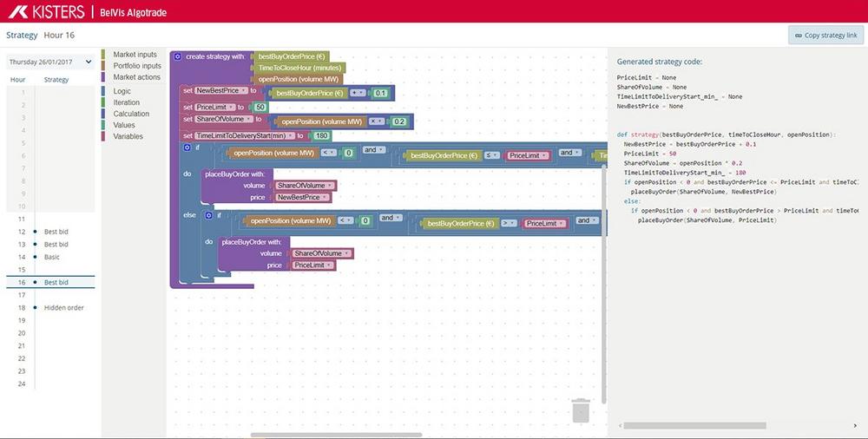Click the left arrow of code panel scrollbar

click(x=620, y=426)
